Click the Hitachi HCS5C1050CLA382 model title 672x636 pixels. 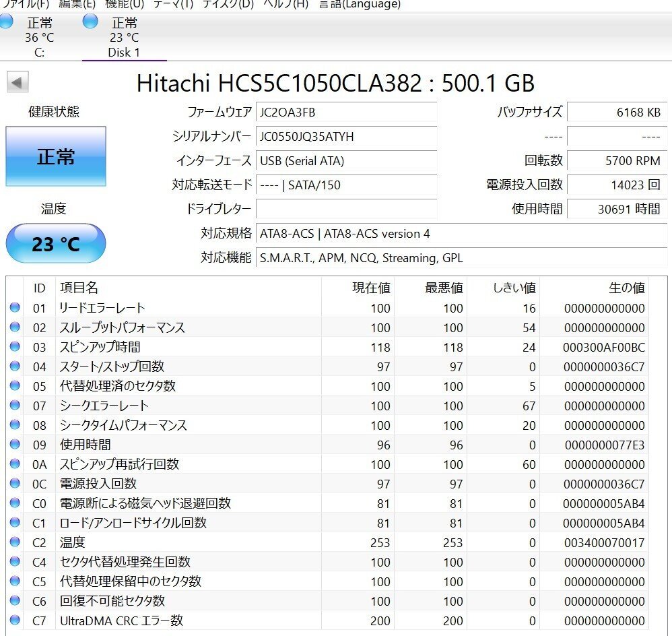(335, 83)
